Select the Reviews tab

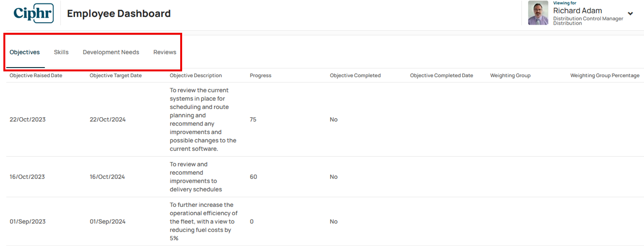click(165, 52)
